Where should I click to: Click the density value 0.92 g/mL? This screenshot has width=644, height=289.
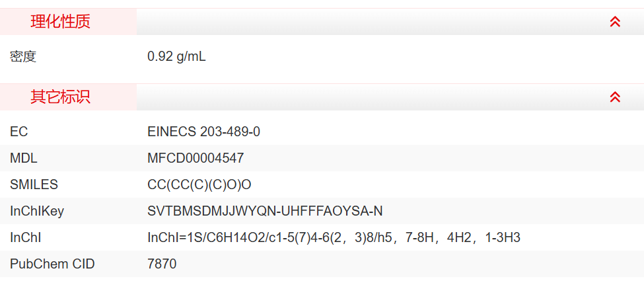pyautogui.click(x=176, y=57)
